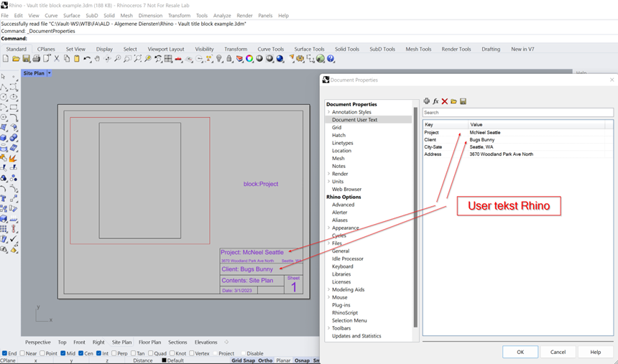Open a file with the folder icon
618x364 pixels.
(16, 59)
